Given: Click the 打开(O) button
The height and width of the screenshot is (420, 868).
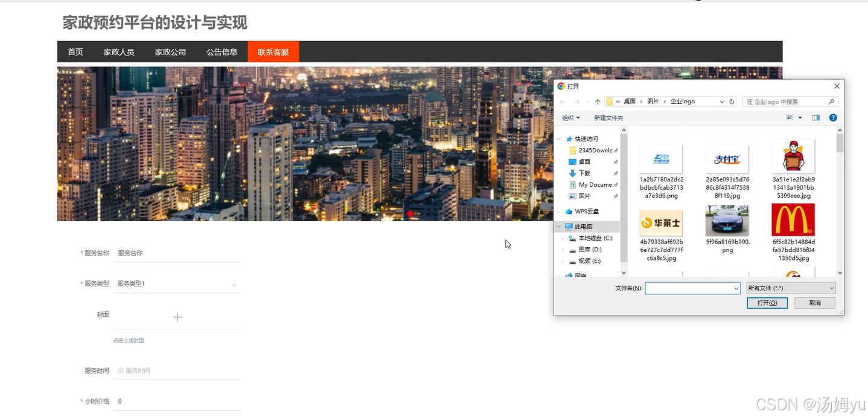Looking at the screenshot, I should coord(767,303).
